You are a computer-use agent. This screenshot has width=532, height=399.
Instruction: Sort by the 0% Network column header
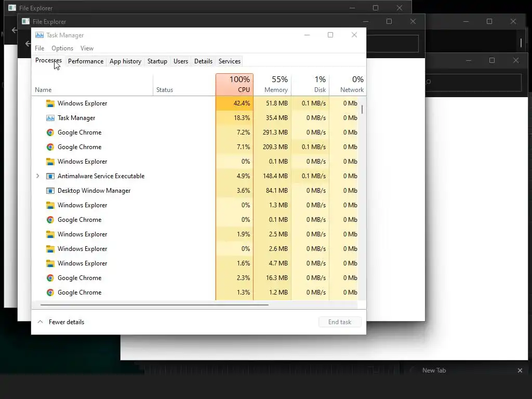(x=348, y=85)
